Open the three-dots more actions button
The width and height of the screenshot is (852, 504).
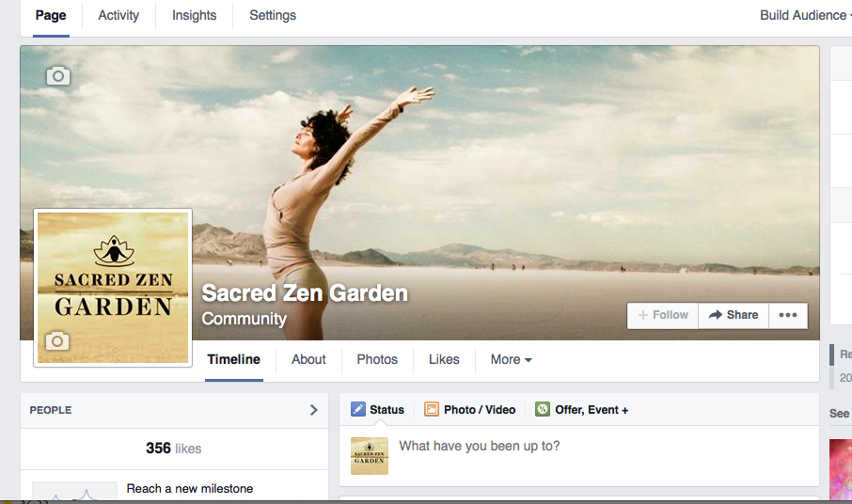788,315
